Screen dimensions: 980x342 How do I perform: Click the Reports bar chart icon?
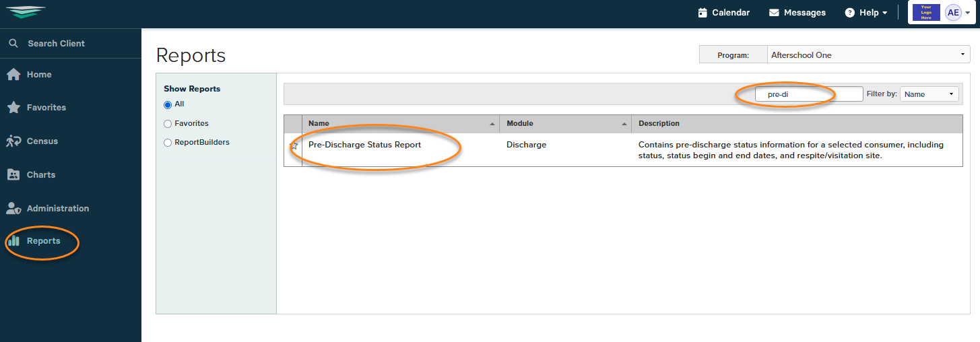(13, 241)
